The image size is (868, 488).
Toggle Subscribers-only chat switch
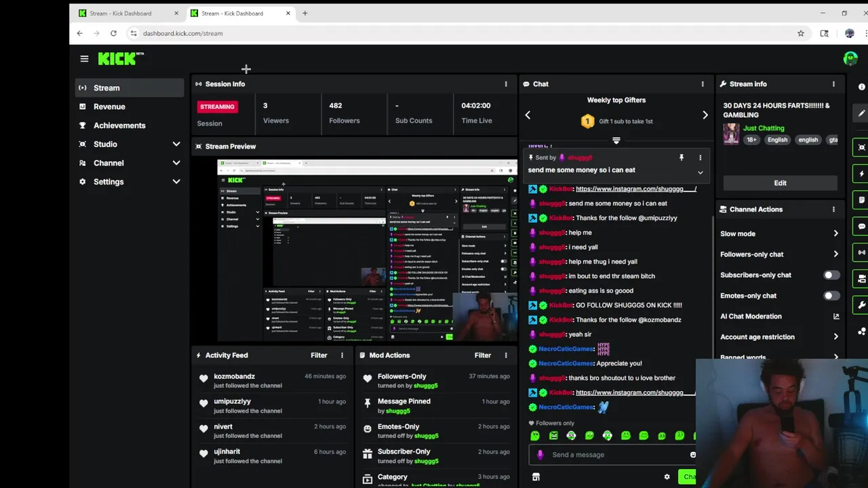831,275
